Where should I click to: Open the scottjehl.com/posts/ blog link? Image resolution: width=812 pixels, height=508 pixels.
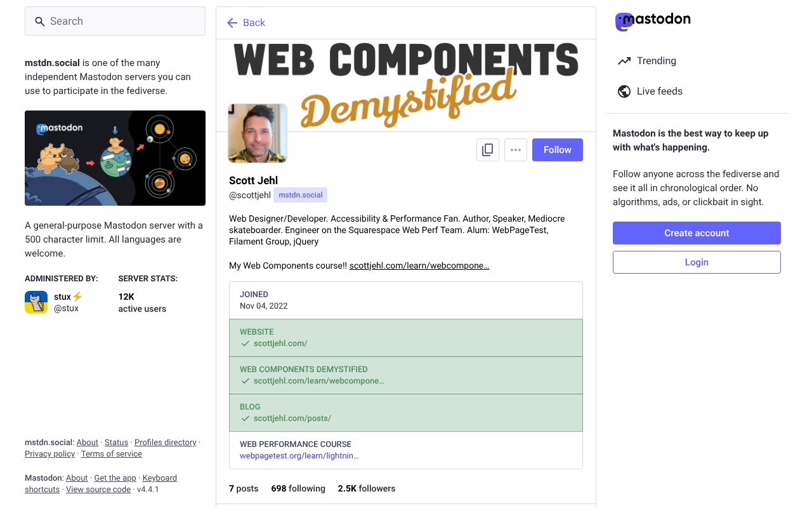(292, 418)
